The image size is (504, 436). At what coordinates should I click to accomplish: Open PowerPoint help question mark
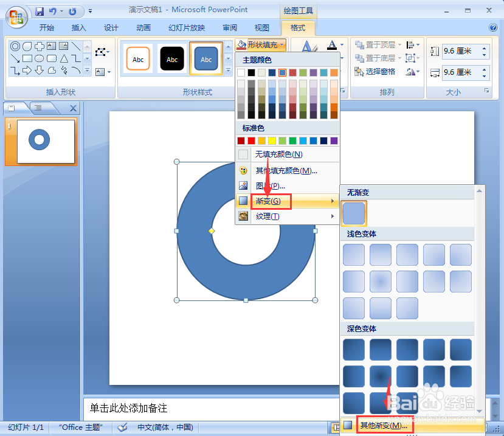coord(492,27)
